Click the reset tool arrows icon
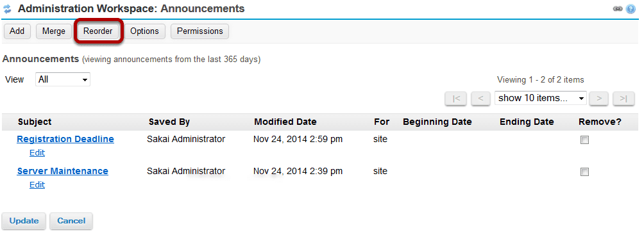The height and width of the screenshot is (233, 644). 7,9
